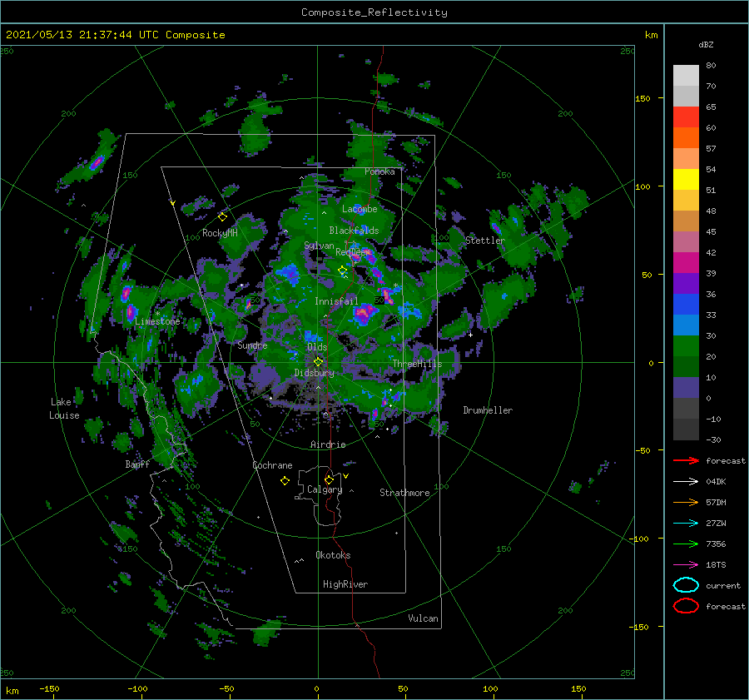Click the Lake Louise label

point(64,409)
